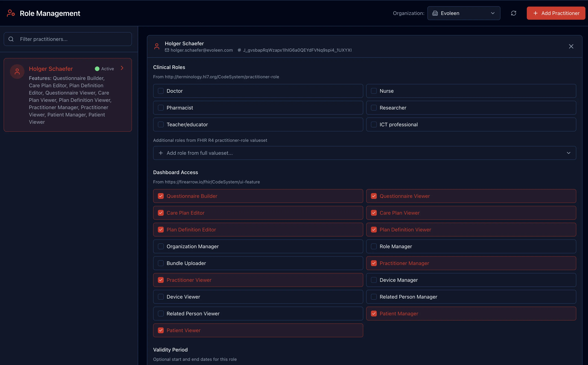Uncheck the Questionnaire Builder access
This screenshot has width=588, height=365.
[x=161, y=196]
